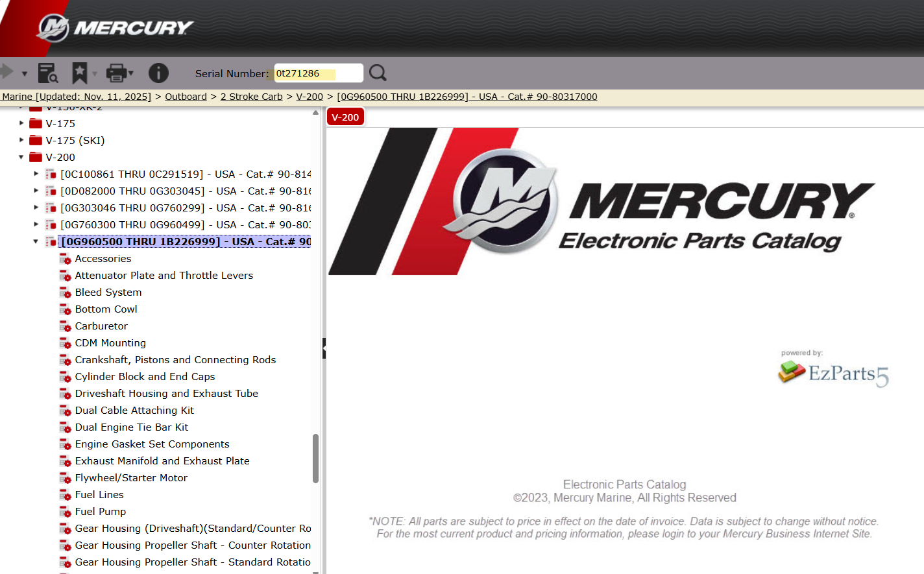Follow the V-200 breadcrumb link
The image size is (924, 574).
[x=310, y=97]
